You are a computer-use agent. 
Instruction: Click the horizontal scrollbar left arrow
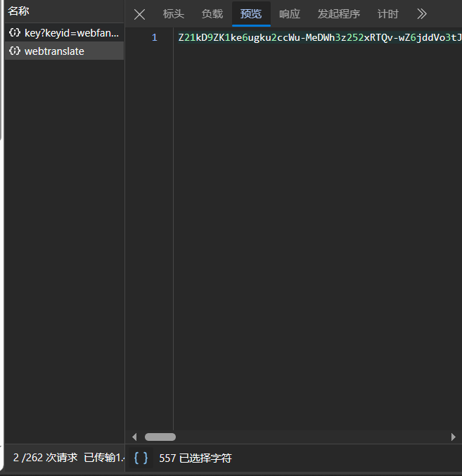pos(135,437)
